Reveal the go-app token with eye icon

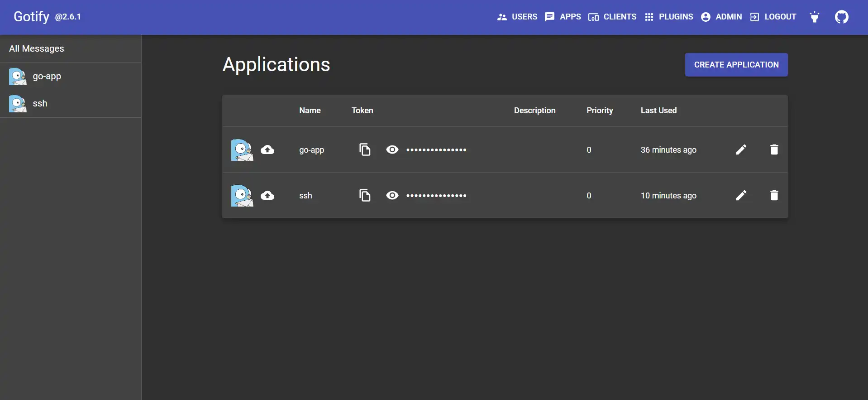[392, 149]
